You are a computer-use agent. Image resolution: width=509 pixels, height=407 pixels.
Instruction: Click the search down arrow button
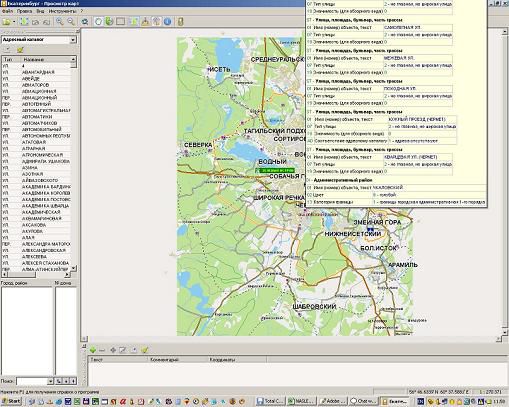click(66, 381)
